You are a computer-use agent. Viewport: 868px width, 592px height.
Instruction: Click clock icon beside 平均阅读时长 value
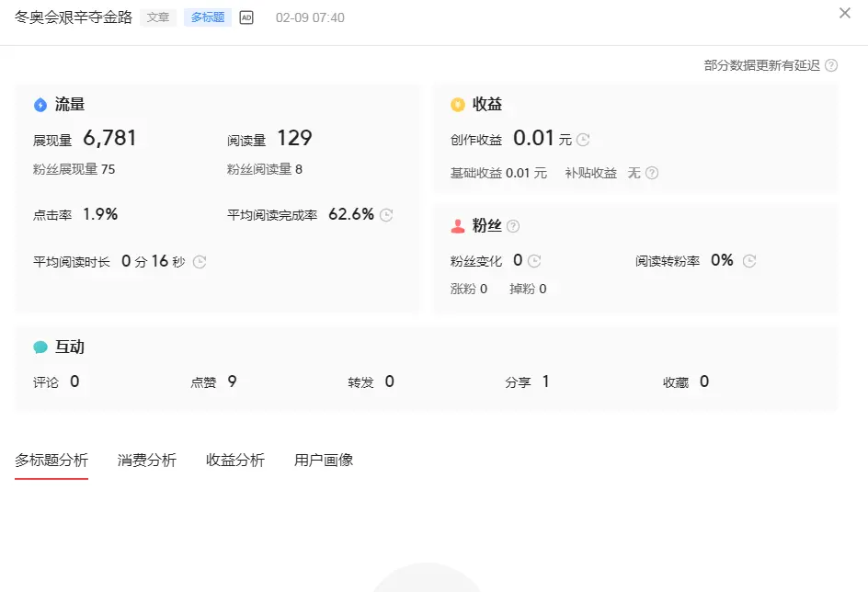[200, 262]
